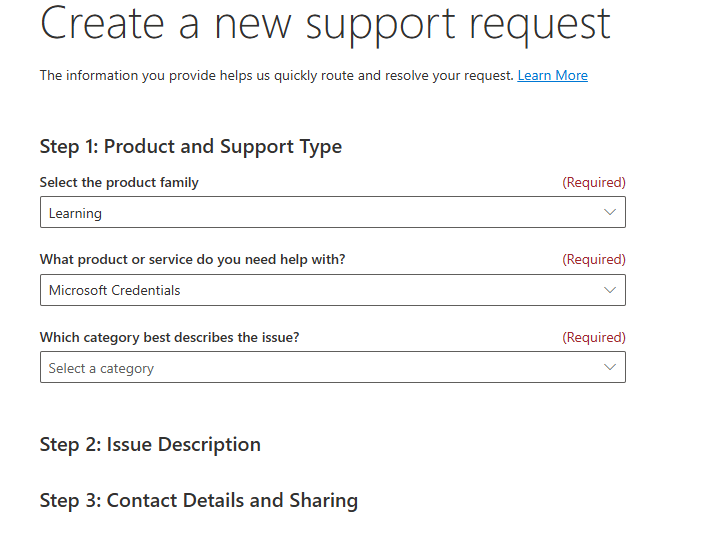The width and height of the screenshot is (707, 551).
Task: Expand Step 3: Contact Details and Sharing
Action: [x=198, y=500]
